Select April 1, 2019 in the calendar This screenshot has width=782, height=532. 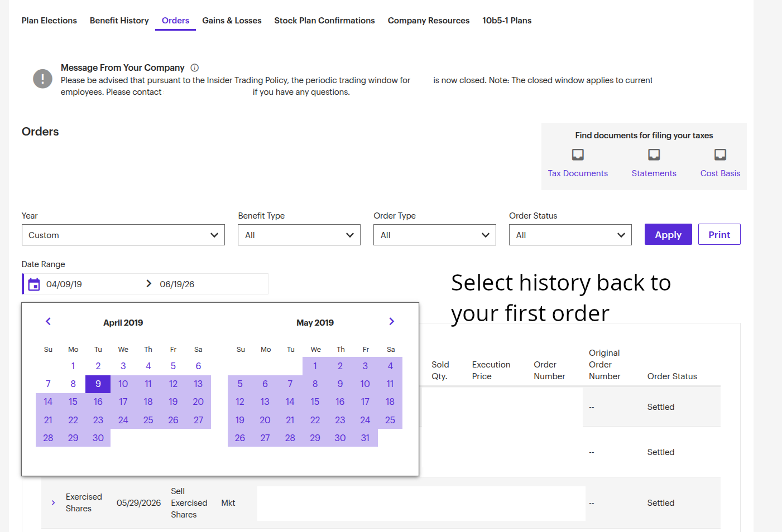[x=73, y=366]
